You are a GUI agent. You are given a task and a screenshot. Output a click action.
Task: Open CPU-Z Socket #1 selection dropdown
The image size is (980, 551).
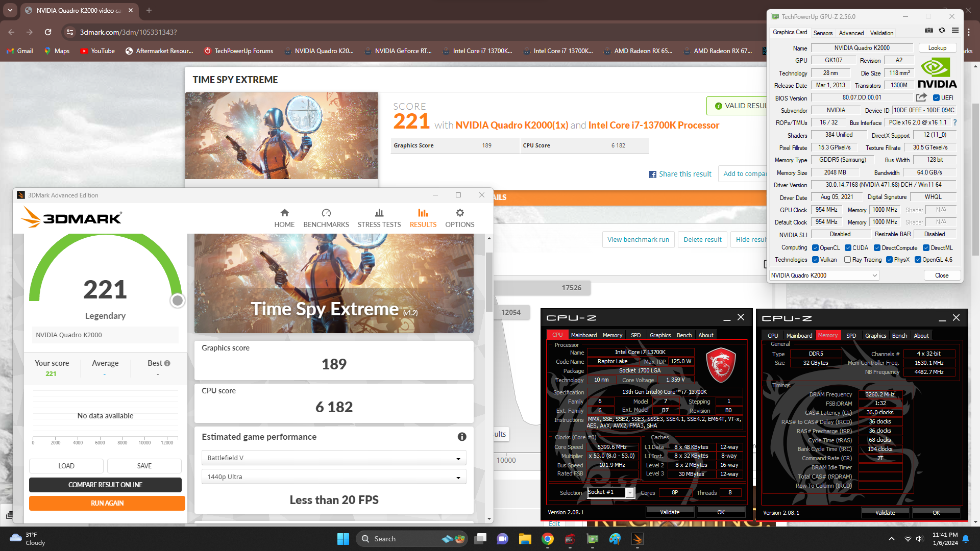tap(630, 492)
